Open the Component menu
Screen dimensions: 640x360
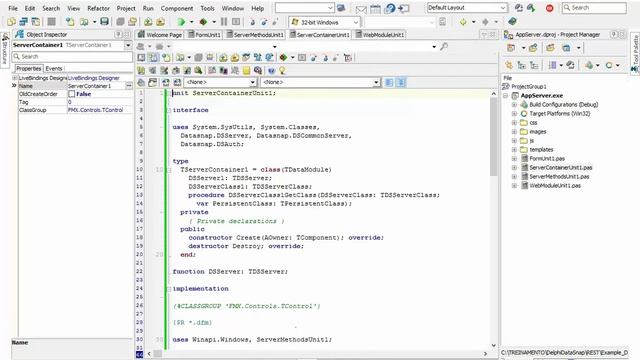pos(177,8)
